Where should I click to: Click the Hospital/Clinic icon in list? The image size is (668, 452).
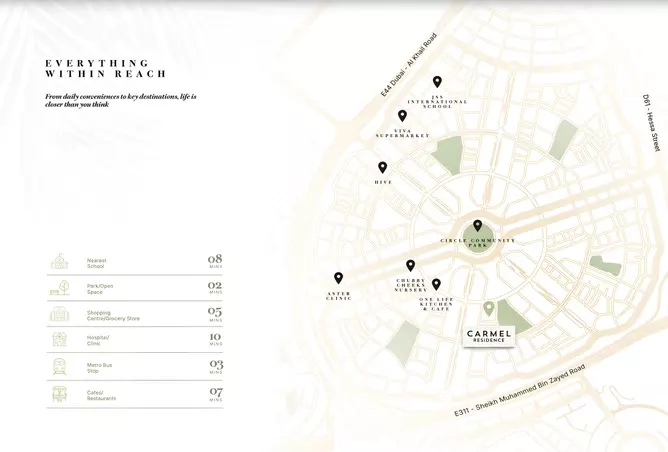(x=60, y=340)
